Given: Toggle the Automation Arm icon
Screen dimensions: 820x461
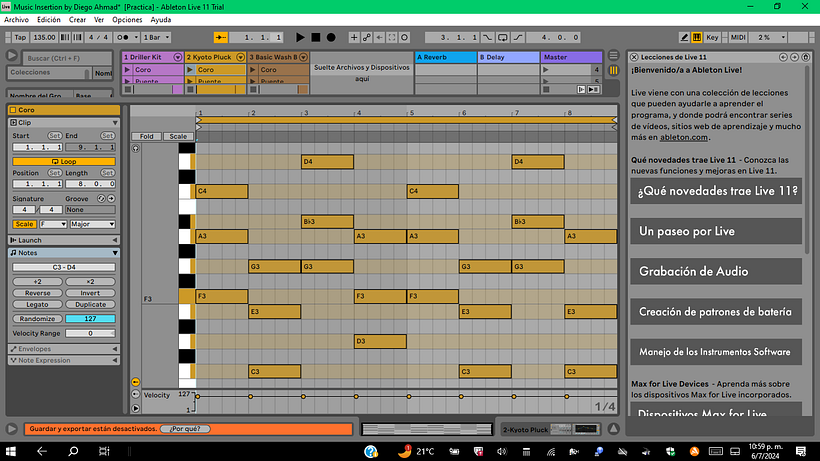Looking at the screenshot, I should coord(367,37).
